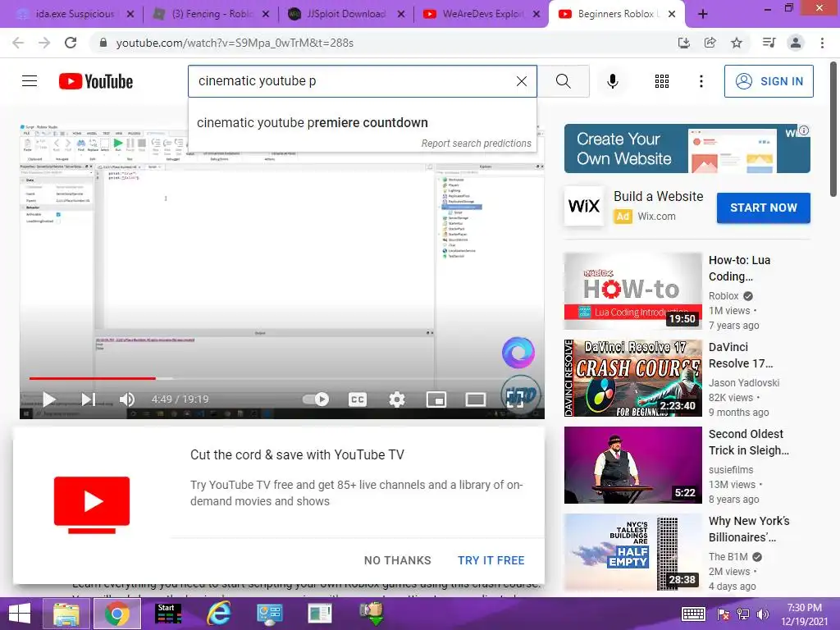The image size is (840, 630).
Task: Toggle the autoplay switch
Action: click(316, 399)
